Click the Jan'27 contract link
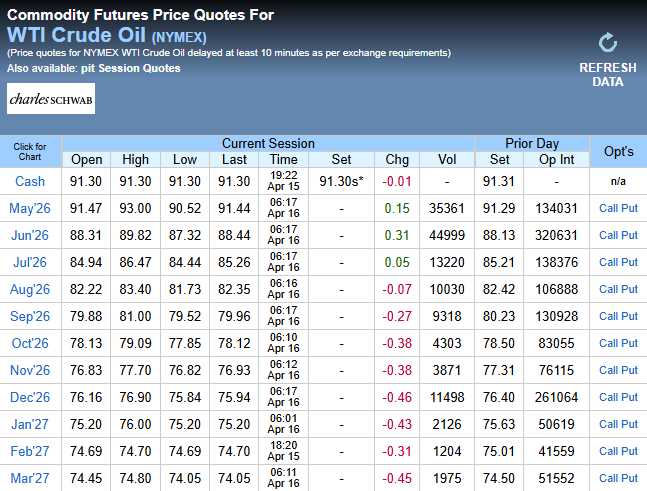This screenshot has width=647, height=491. point(30,424)
